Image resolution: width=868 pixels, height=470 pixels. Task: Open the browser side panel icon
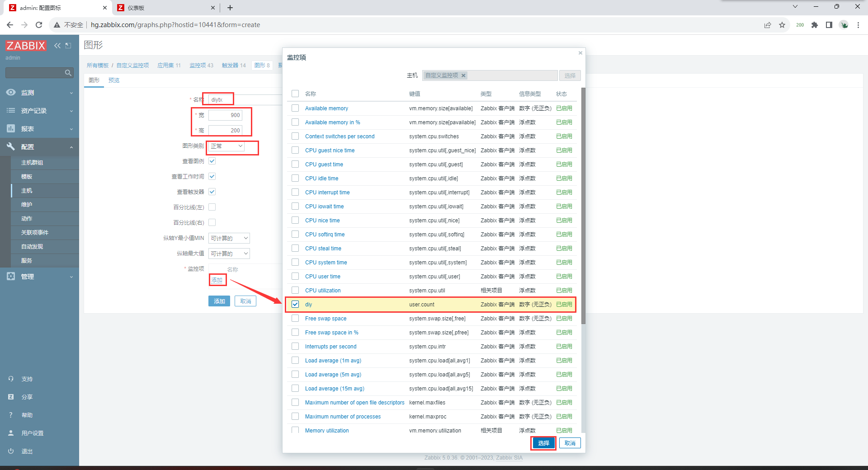tap(829, 25)
